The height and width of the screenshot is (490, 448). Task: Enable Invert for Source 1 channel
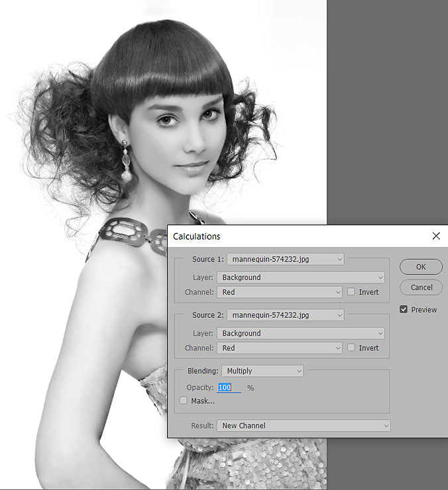coord(351,292)
